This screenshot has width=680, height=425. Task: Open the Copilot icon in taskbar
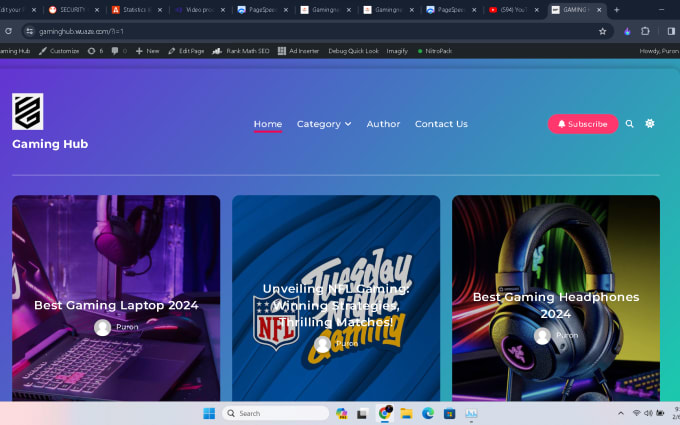tap(341, 413)
